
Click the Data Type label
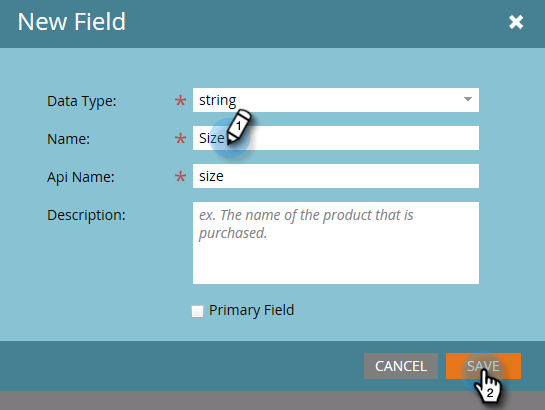[x=82, y=101]
